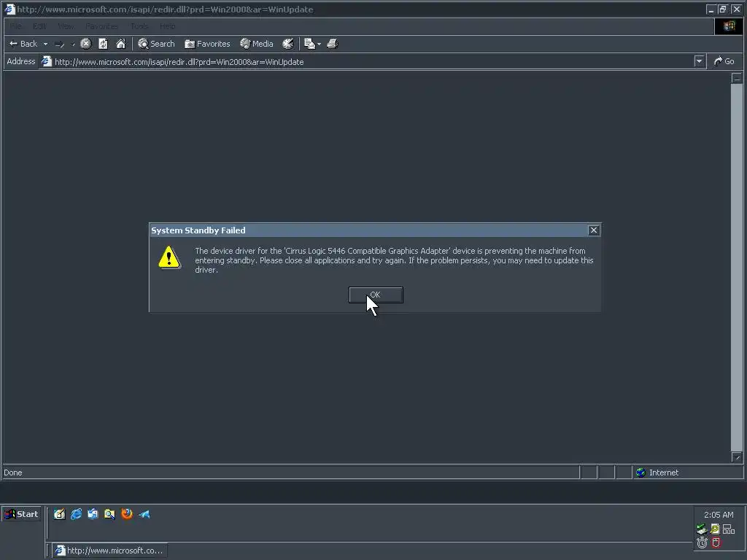Open the Search pane in toolbar
Screen dimensions: 747x560
(156, 44)
